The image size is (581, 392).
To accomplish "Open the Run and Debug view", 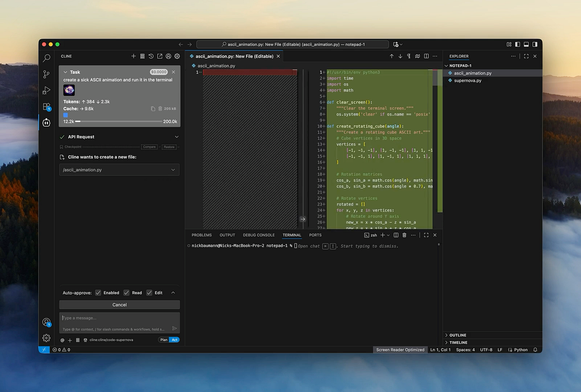I will [46, 90].
